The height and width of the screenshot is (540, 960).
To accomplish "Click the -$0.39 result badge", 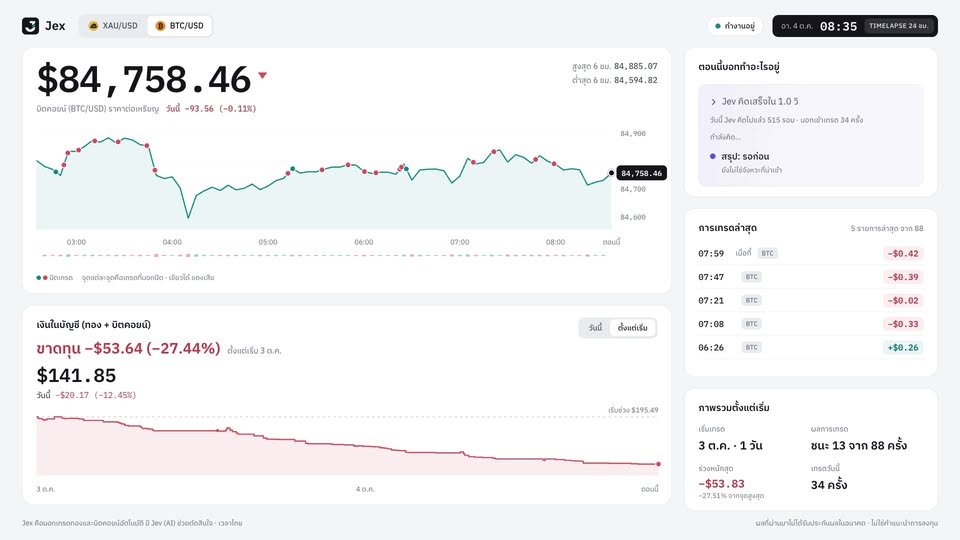I will click(x=903, y=277).
